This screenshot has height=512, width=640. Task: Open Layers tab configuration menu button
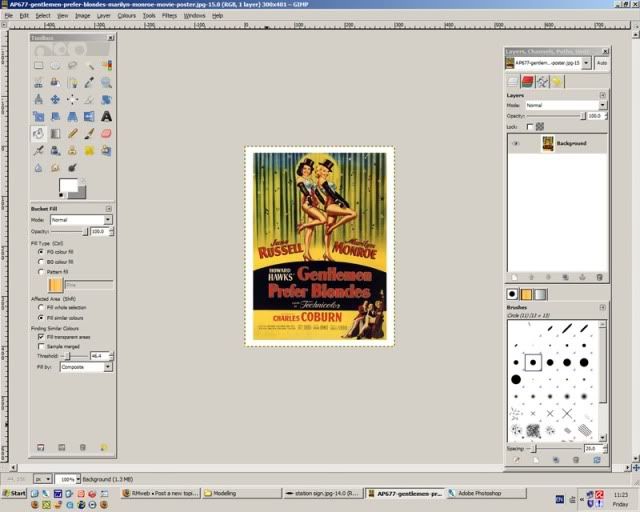[602, 95]
